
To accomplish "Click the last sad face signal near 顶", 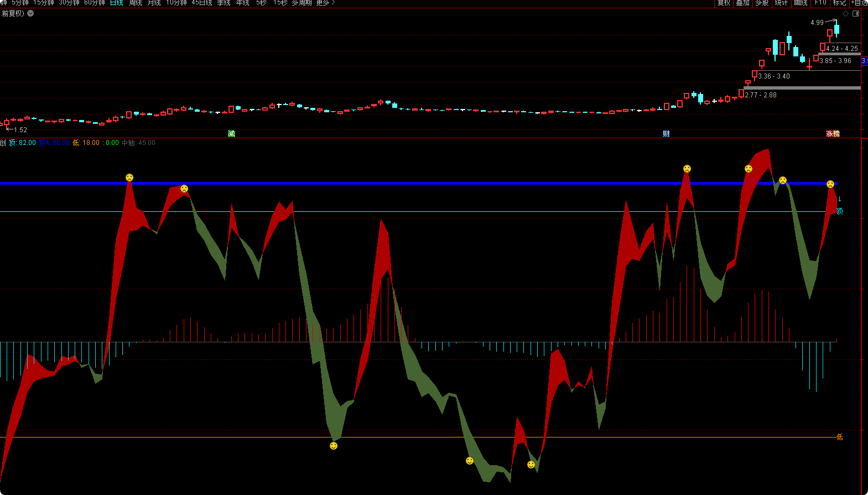I will [x=830, y=184].
